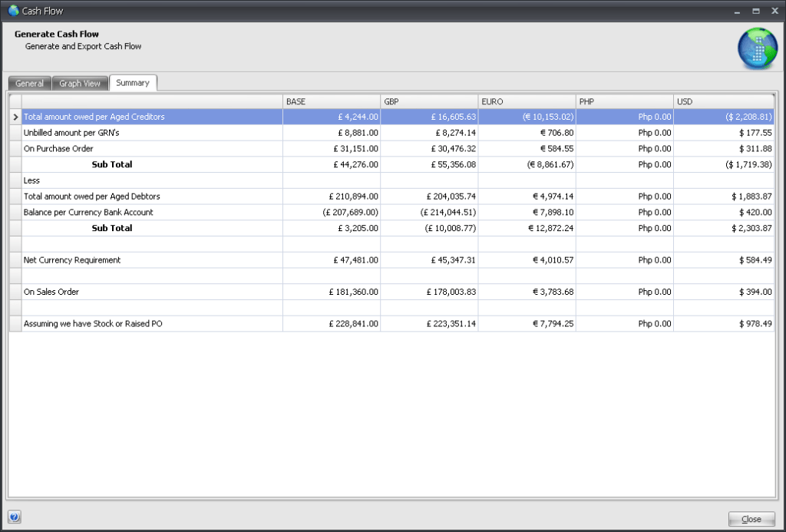The image size is (786, 532).
Task: Click the USD column header
Action: (724, 101)
